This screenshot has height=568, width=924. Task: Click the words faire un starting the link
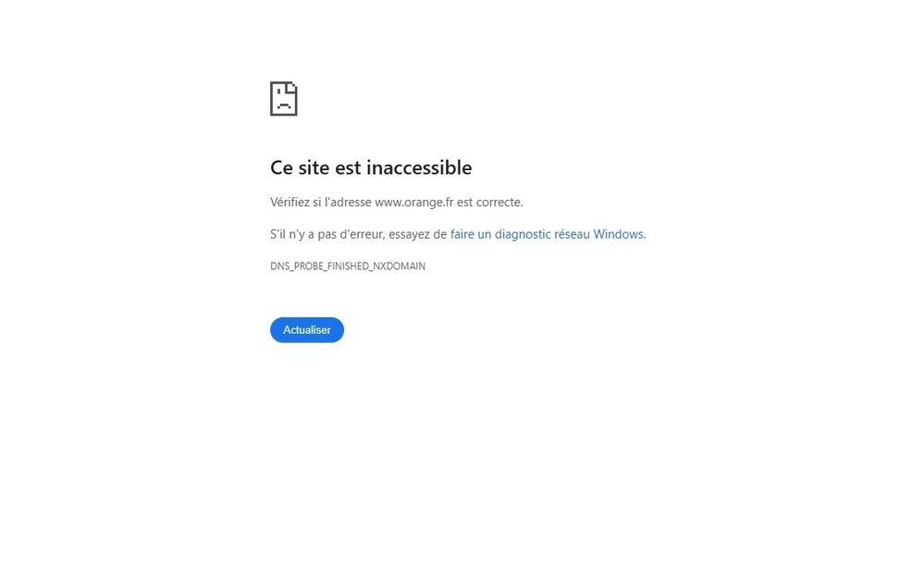click(470, 234)
